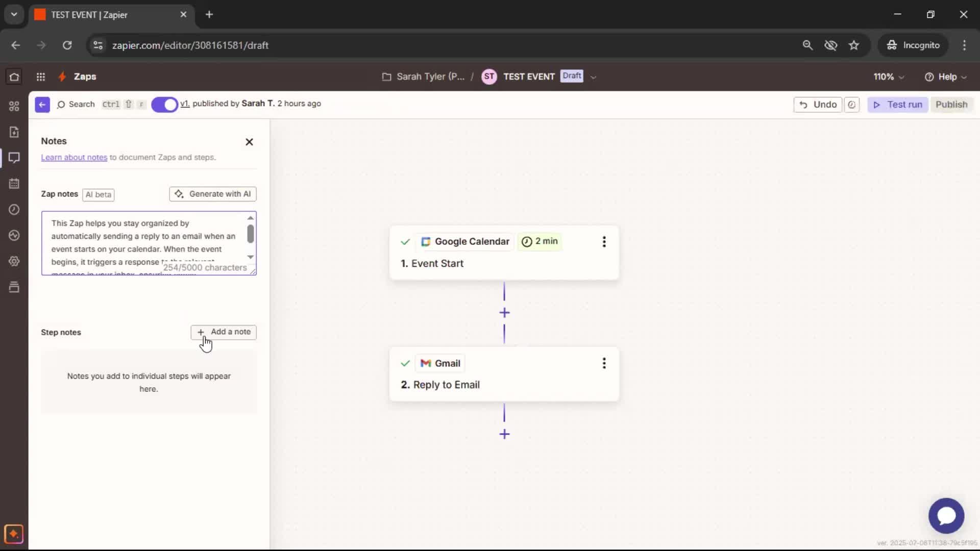The height and width of the screenshot is (551, 980).
Task: Expand the Help menu
Action: (946, 77)
